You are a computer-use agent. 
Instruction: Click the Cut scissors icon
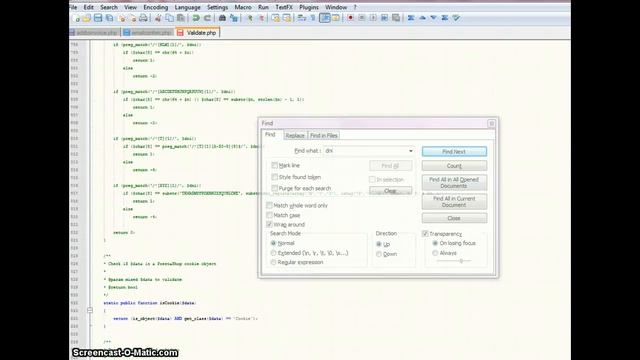(x=158, y=18)
